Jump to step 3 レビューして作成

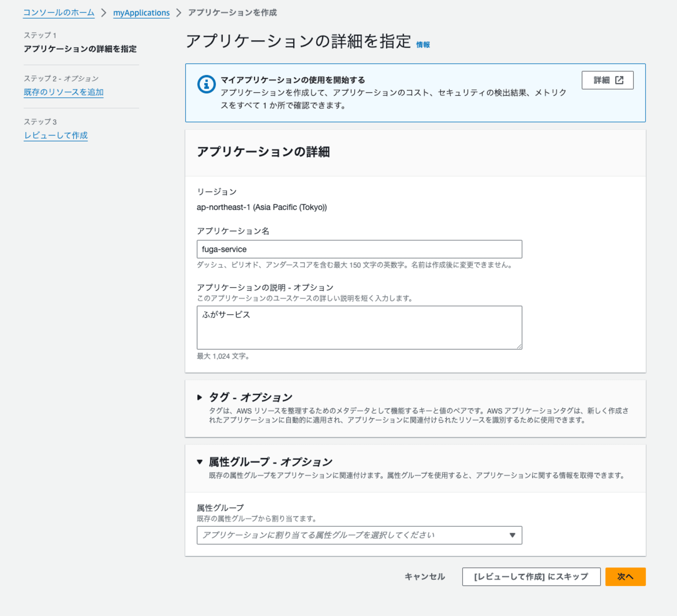[x=56, y=135]
